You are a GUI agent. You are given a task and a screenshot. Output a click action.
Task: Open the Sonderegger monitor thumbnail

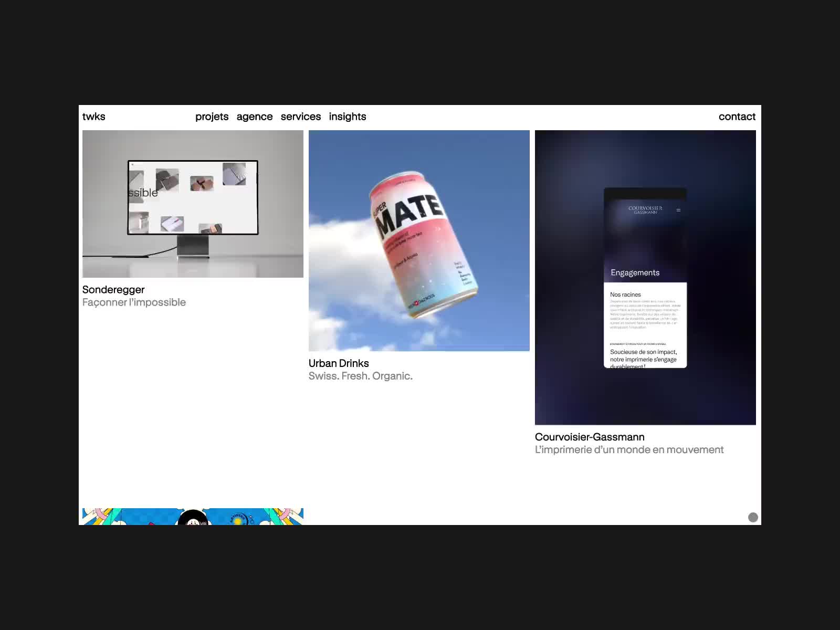click(x=193, y=204)
